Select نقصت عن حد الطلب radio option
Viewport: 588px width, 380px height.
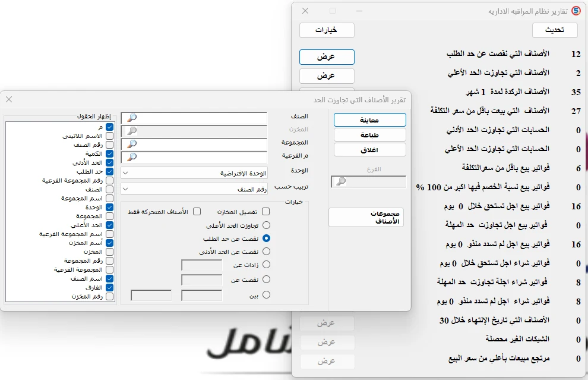266,238
